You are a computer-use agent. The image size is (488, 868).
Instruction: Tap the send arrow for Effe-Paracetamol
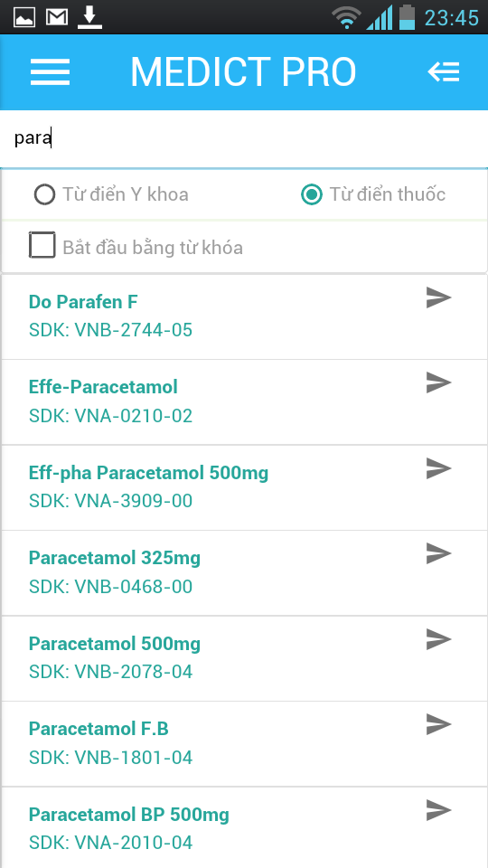[439, 383]
